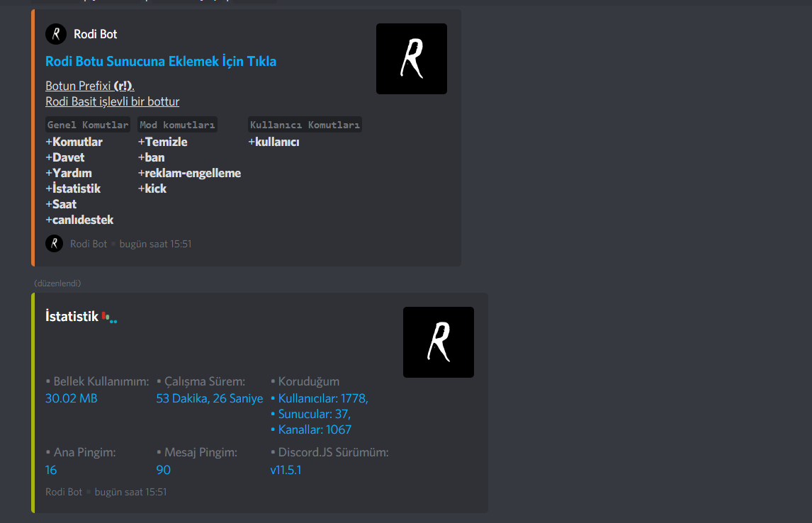Click the Botun Prefixi (r!) text
The width and height of the screenshot is (812, 523).
[89, 86]
